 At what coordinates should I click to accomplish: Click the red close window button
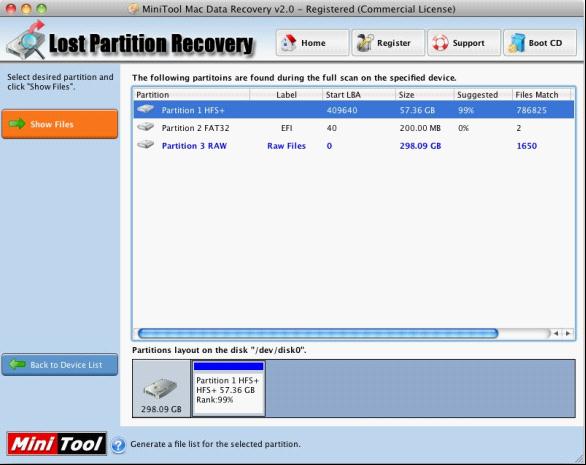point(11,9)
